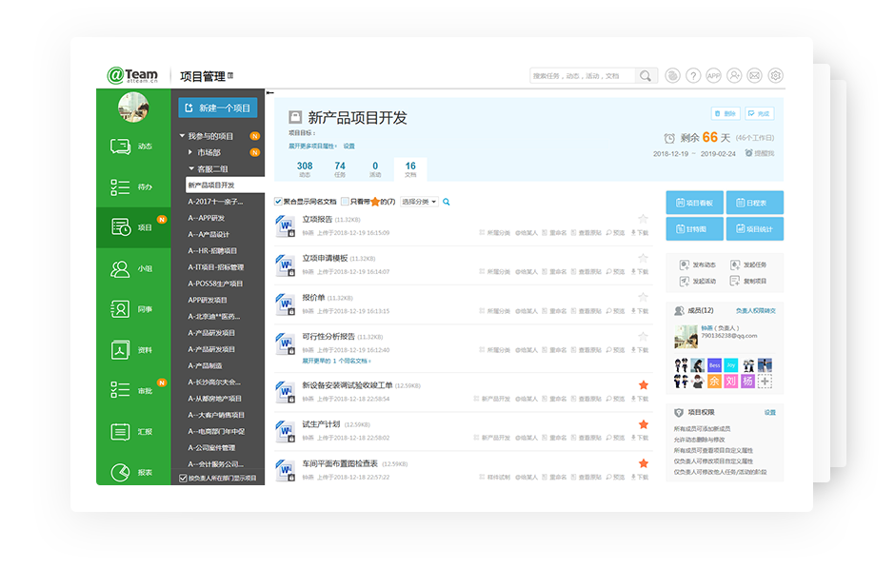895x588 pixels.
Task: Switch to the 308 动态 tab
Action: 305,169
